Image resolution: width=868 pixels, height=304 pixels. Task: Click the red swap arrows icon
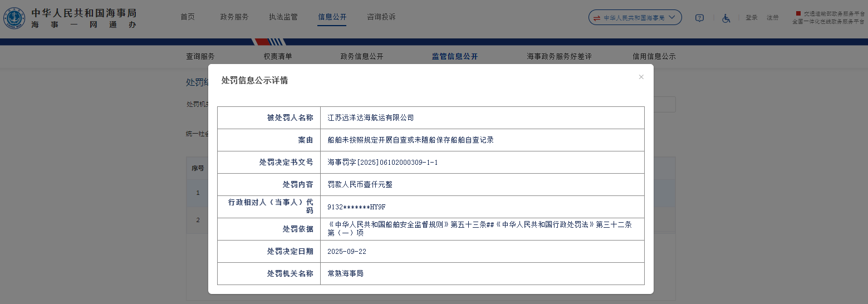coord(596,18)
